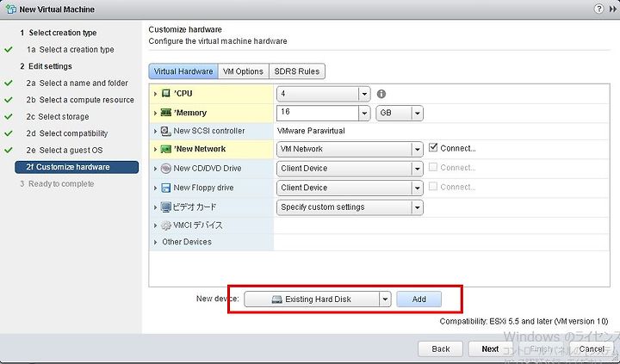Go to step 2b Select a compute resource
The height and width of the screenshot is (364, 620).
(80, 100)
